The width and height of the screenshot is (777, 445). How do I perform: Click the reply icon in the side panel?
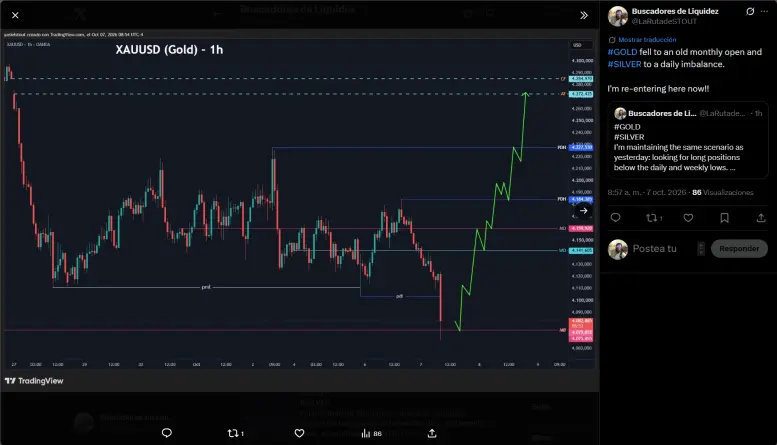point(615,218)
